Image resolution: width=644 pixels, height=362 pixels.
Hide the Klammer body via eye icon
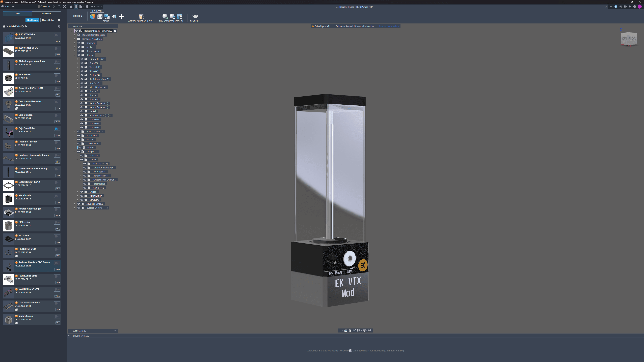pyautogui.click(x=82, y=99)
